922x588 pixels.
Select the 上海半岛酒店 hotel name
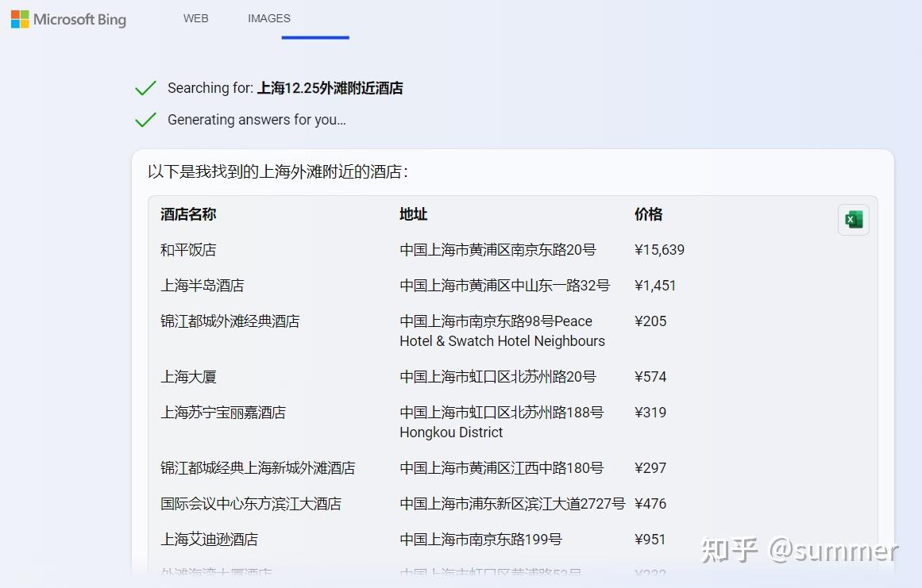(x=203, y=285)
